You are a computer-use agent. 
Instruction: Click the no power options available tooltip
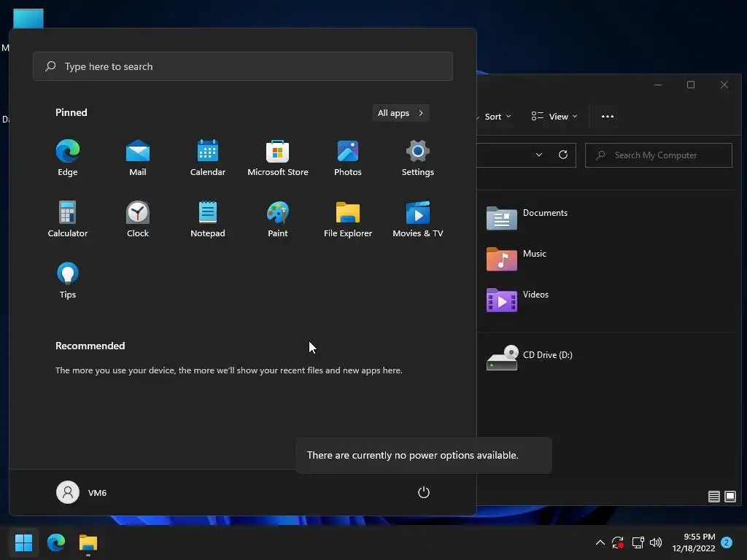424,455
